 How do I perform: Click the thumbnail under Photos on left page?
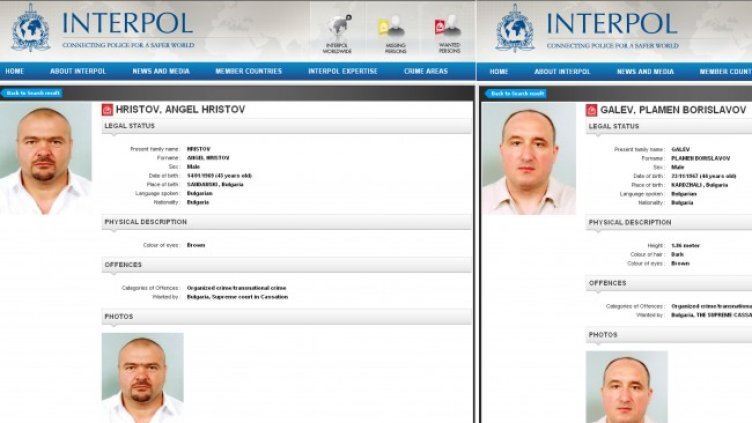point(142,377)
